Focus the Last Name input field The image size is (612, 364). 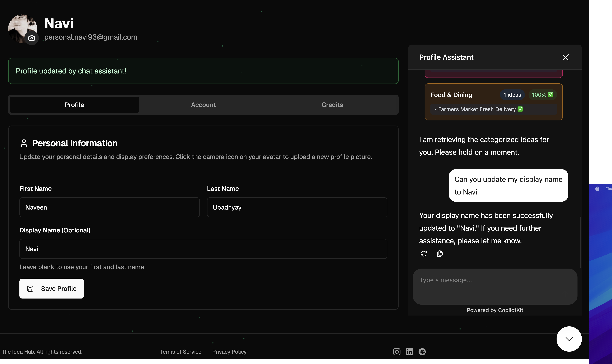tap(297, 207)
